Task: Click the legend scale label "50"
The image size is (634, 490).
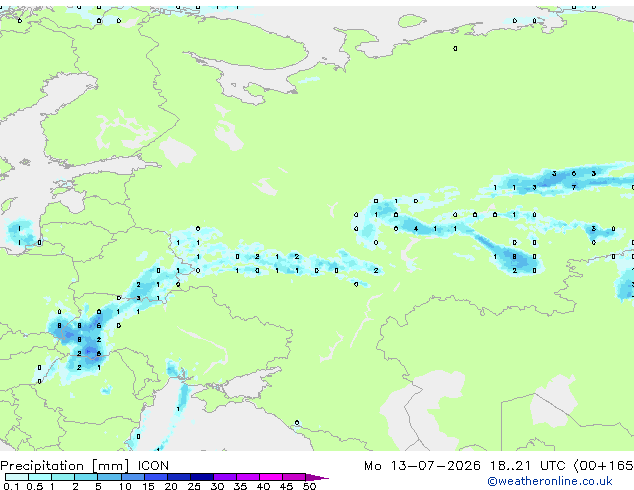Action: tap(309, 486)
